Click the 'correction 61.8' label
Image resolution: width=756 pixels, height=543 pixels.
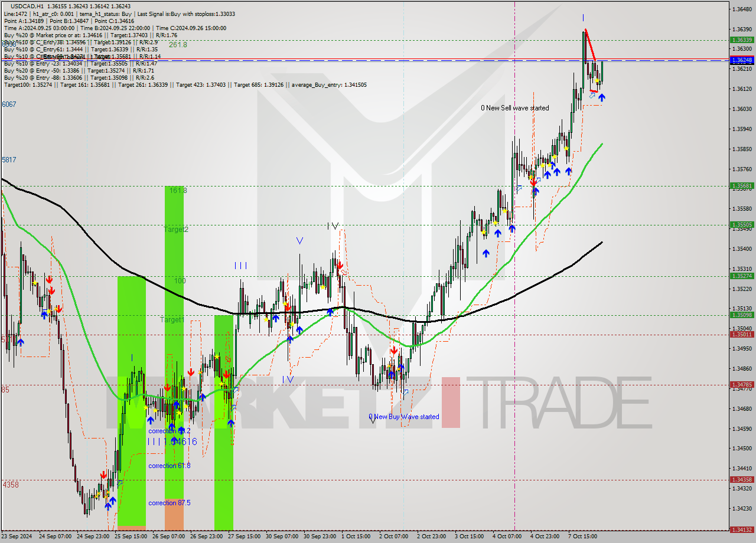[170, 466]
